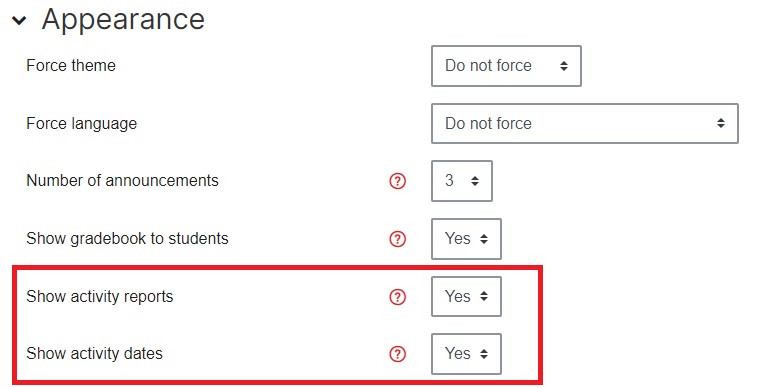The height and width of the screenshot is (388, 760).
Task: Click the Show gradebook to students label
Action: 127,238
